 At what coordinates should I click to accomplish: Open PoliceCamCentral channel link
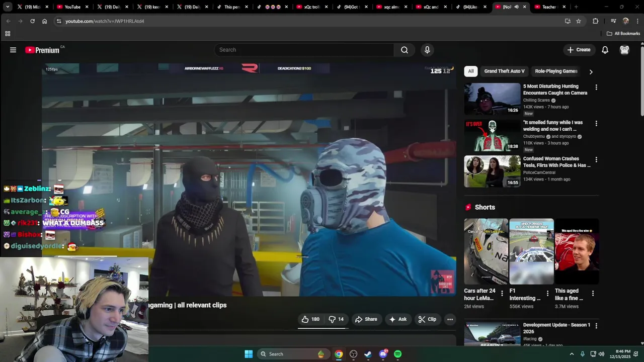click(x=539, y=172)
